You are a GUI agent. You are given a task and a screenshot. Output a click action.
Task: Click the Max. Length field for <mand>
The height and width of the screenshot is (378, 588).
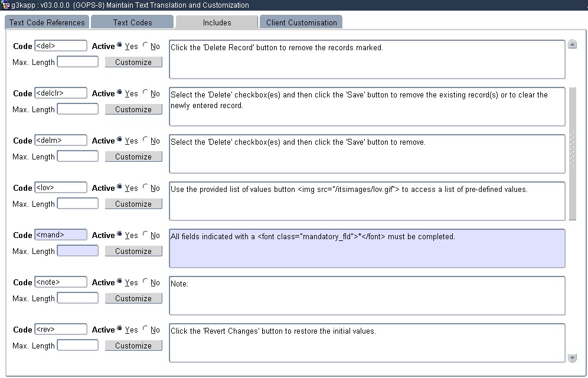click(x=77, y=251)
